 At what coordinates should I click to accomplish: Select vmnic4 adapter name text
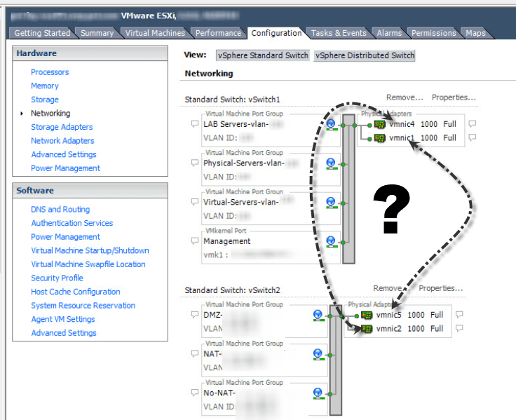(x=402, y=124)
